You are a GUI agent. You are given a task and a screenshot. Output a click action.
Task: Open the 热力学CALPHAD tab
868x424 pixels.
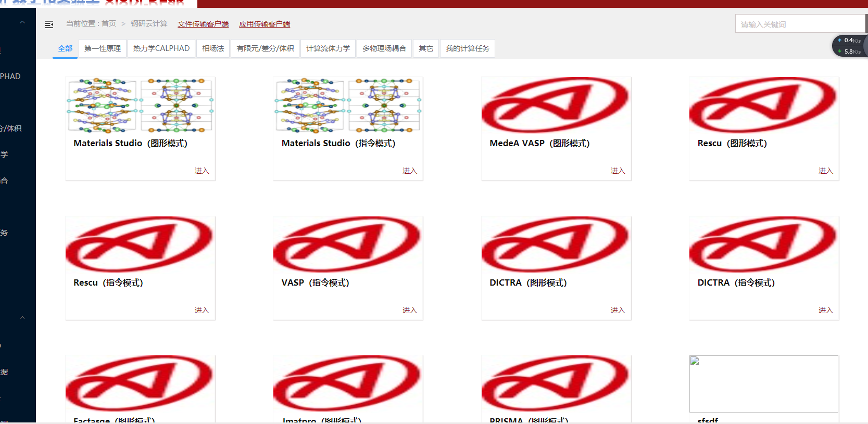point(161,48)
